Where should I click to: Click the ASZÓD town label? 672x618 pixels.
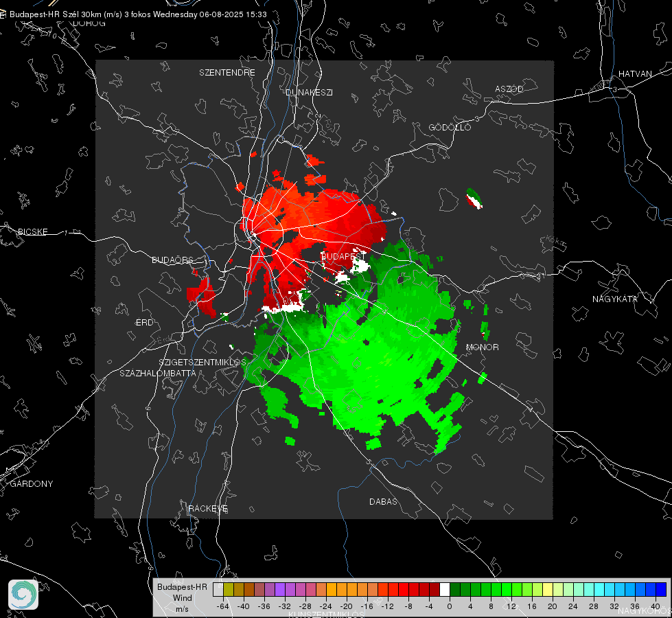click(509, 89)
